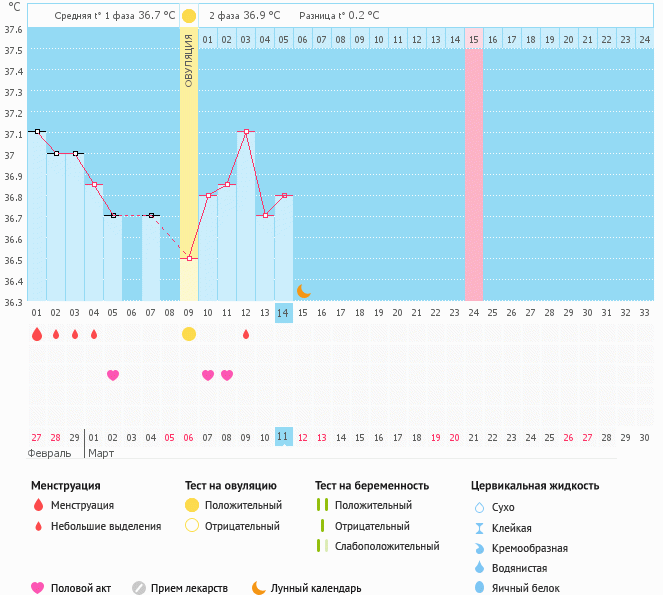Click the crescent moon icon on cycle day 15
The height and width of the screenshot is (595, 663).
(303, 291)
